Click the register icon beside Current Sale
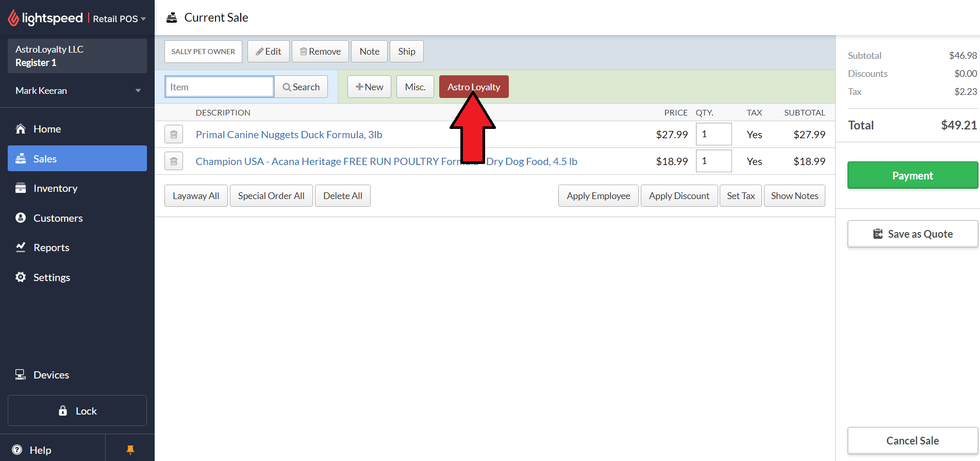The height and width of the screenshot is (461, 980). (x=172, y=18)
